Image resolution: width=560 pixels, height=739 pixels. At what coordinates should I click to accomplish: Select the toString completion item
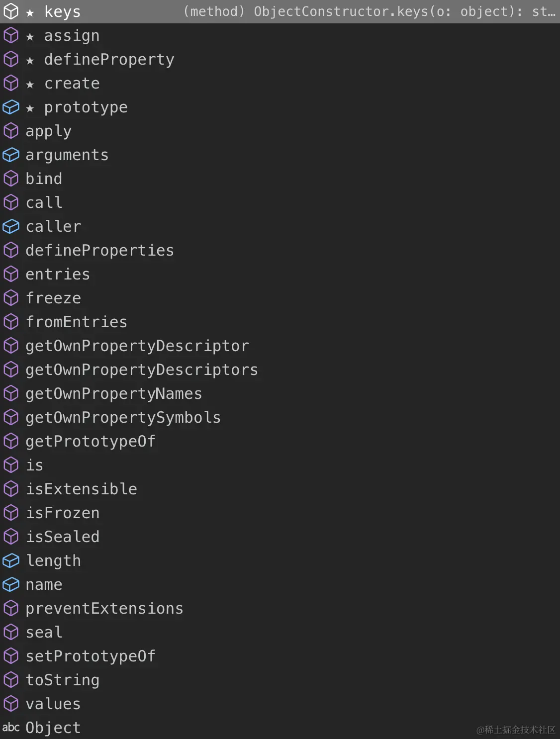point(280,680)
